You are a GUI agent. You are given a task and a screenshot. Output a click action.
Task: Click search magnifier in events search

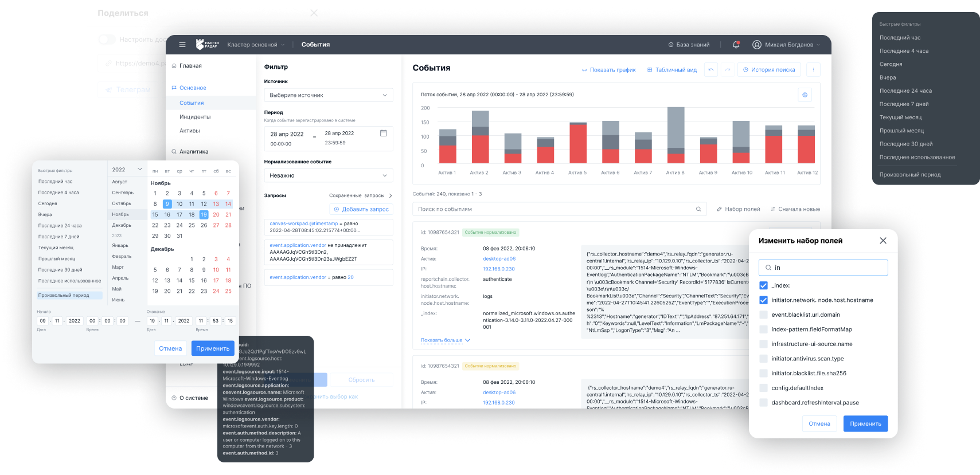pyautogui.click(x=698, y=209)
